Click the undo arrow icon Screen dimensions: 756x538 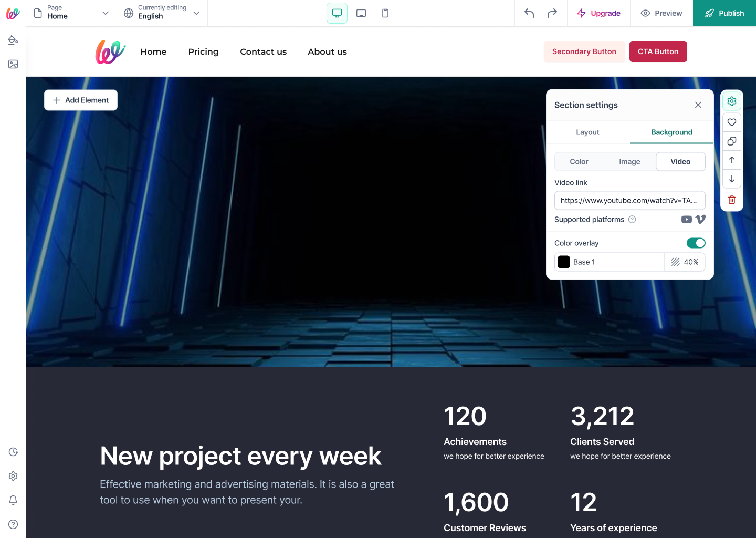click(529, 13)
